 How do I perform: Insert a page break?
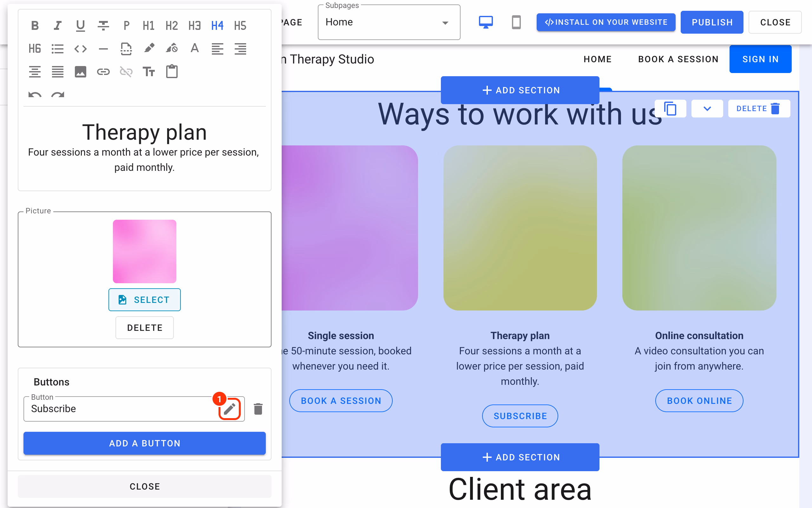(126, 49)
